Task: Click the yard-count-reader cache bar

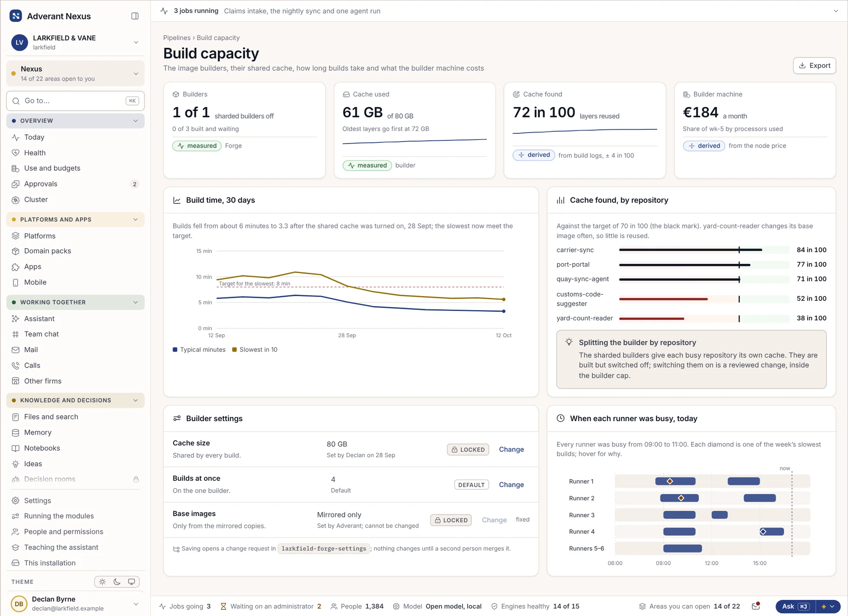Action: tap(704, 319)
